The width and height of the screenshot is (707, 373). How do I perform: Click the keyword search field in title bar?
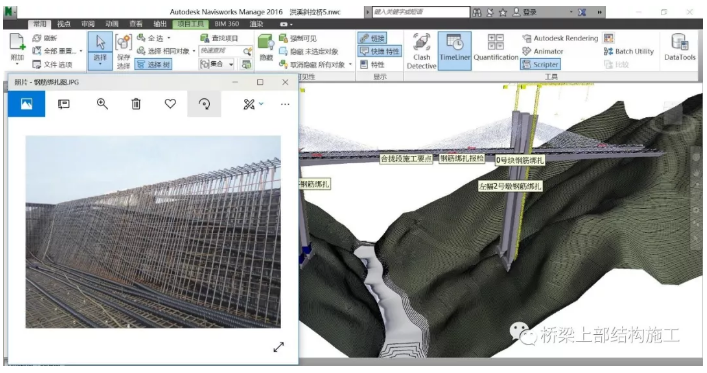[420, 12]
